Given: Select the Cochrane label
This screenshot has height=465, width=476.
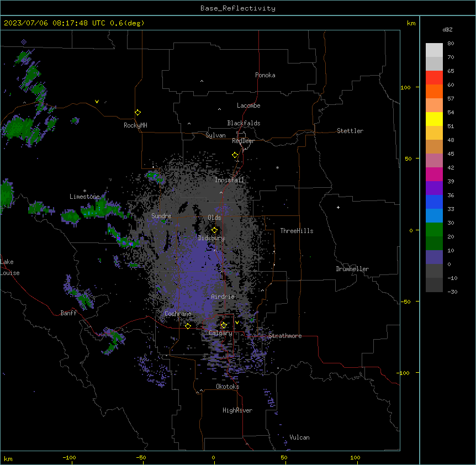Looking at the screenshot, I should tap(178, 314).
